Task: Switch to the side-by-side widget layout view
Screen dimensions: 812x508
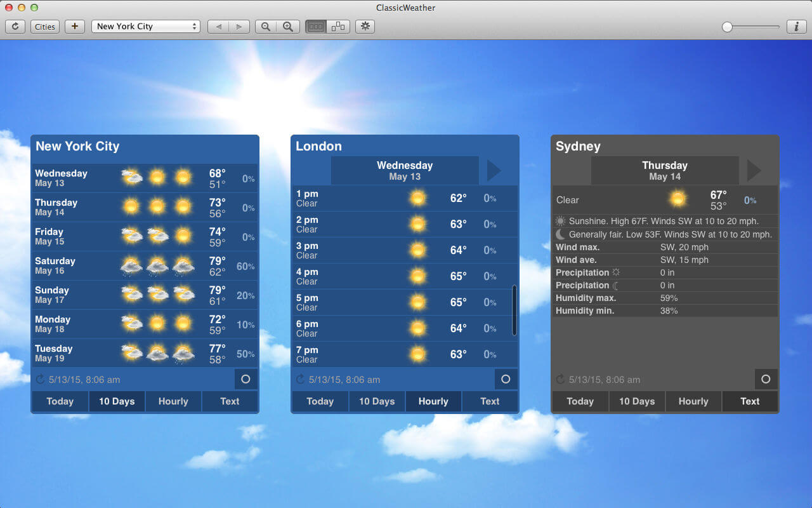Action: click(316, 27)
